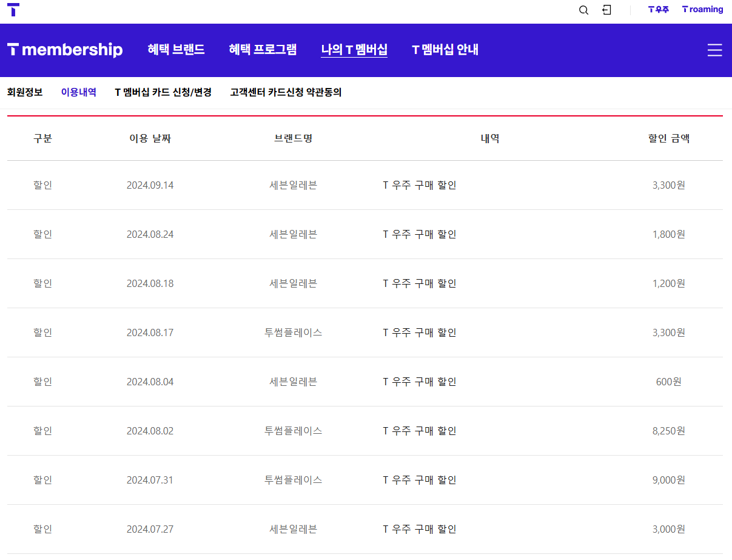This screenshot has width=732, height=560.
Task: Select date 2024.08.18
Action: 150,283
